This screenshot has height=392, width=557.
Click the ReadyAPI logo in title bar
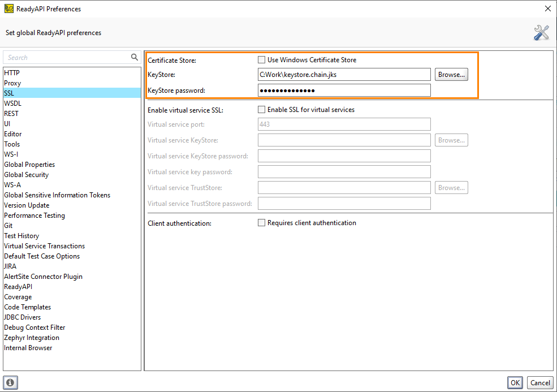tap(8, 8)
